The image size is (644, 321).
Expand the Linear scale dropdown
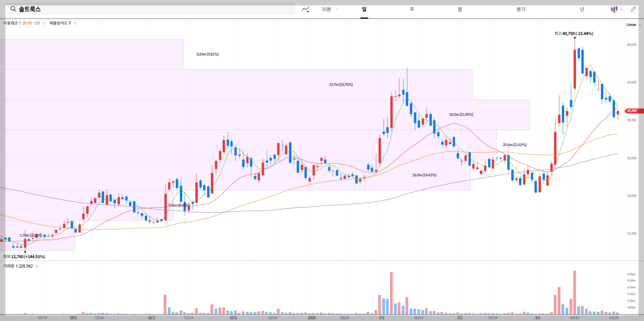(634, 24)
